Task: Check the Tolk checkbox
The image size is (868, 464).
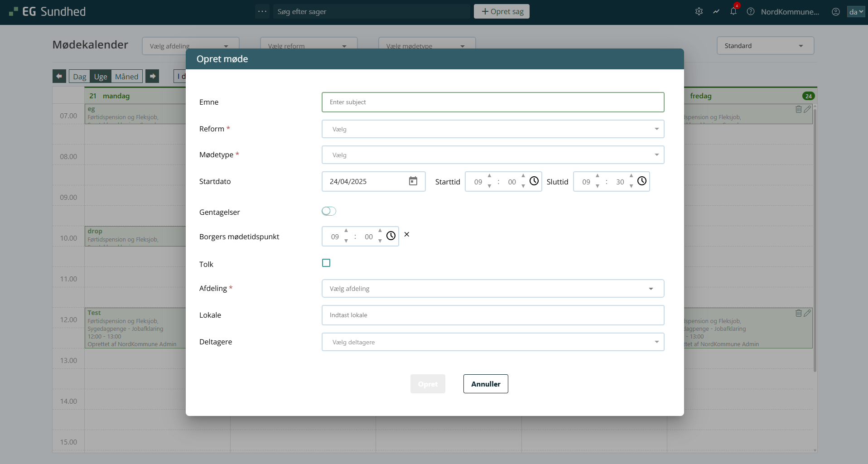Action: (x=326, y=263)
